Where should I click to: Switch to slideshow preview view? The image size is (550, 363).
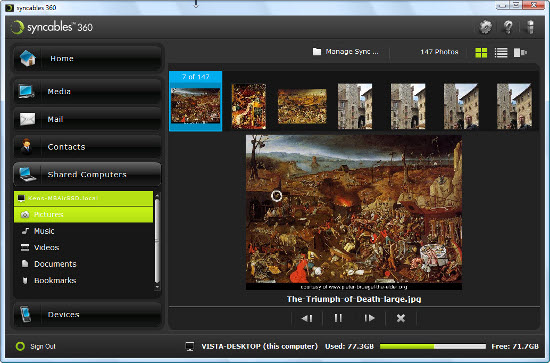[520, 53]
